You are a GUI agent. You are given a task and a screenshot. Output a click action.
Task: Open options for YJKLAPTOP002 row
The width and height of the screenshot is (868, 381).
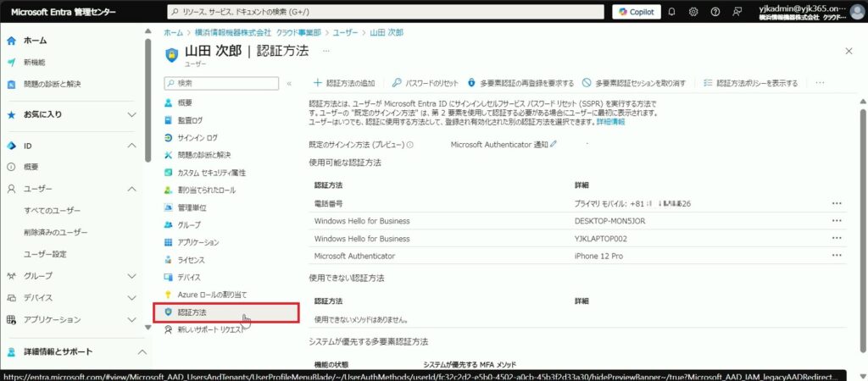[837, 238]
